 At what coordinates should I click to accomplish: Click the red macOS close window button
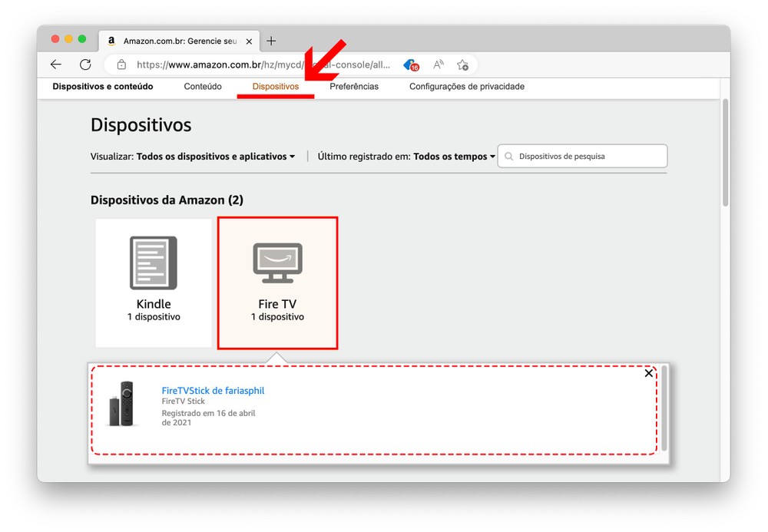click(55, 39)
